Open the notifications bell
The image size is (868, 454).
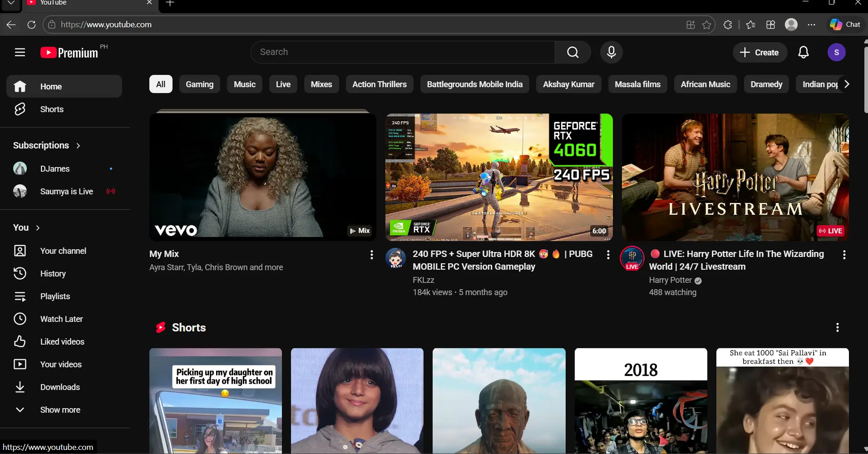803,52
